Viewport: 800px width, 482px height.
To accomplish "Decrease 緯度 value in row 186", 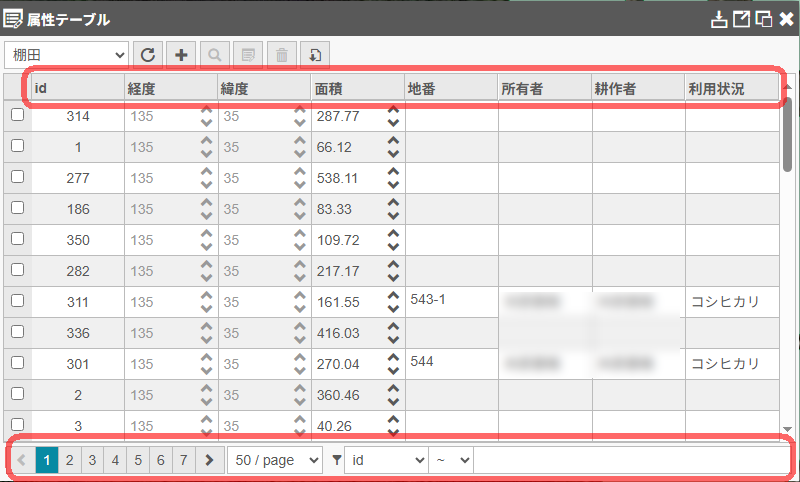I will pyautogui.click(x=299, y=216).
